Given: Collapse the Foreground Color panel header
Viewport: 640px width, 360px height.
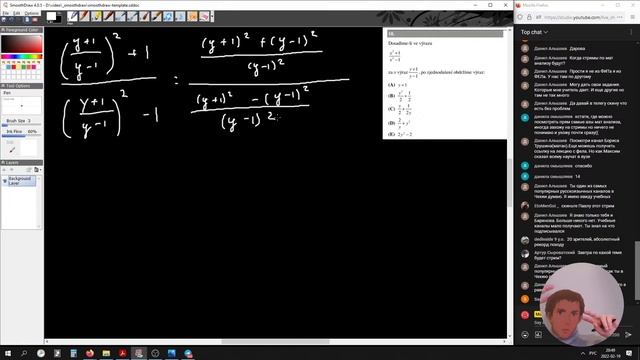Looking at the screenshot, I should coord(22,30).
